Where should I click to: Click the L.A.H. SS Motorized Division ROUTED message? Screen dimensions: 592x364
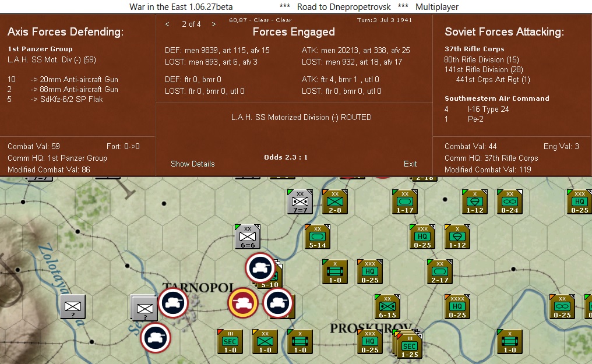(301, 117)
